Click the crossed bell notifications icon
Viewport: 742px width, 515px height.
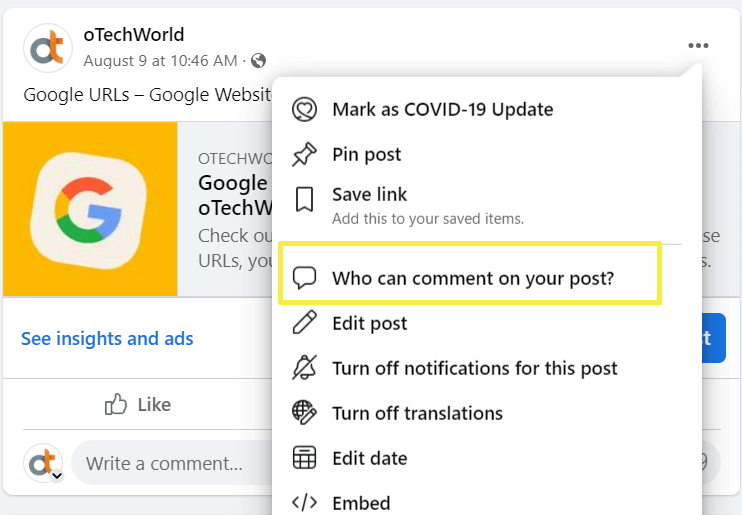(304, 368)
